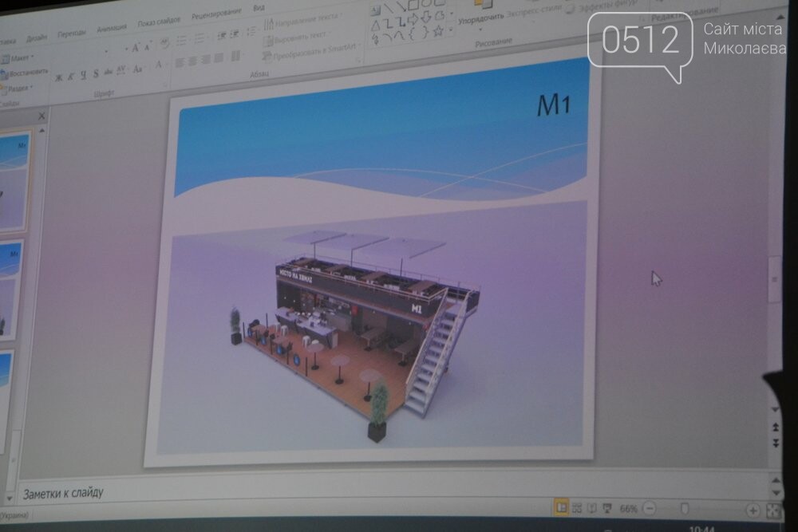
Task: Select the right arrow shape
Action: (x=413, y=19)
